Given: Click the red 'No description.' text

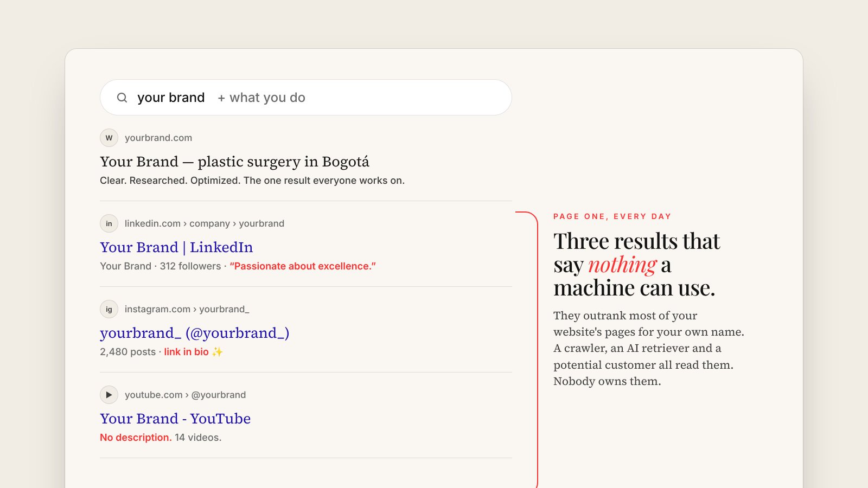Looking at the screenshot, I should 136,438.
